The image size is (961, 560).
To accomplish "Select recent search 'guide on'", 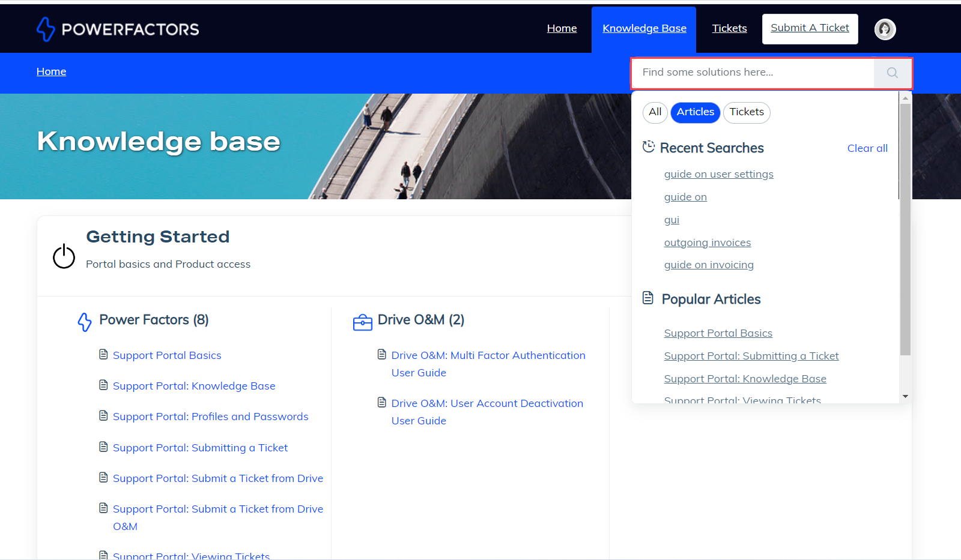I will (685, 197).
